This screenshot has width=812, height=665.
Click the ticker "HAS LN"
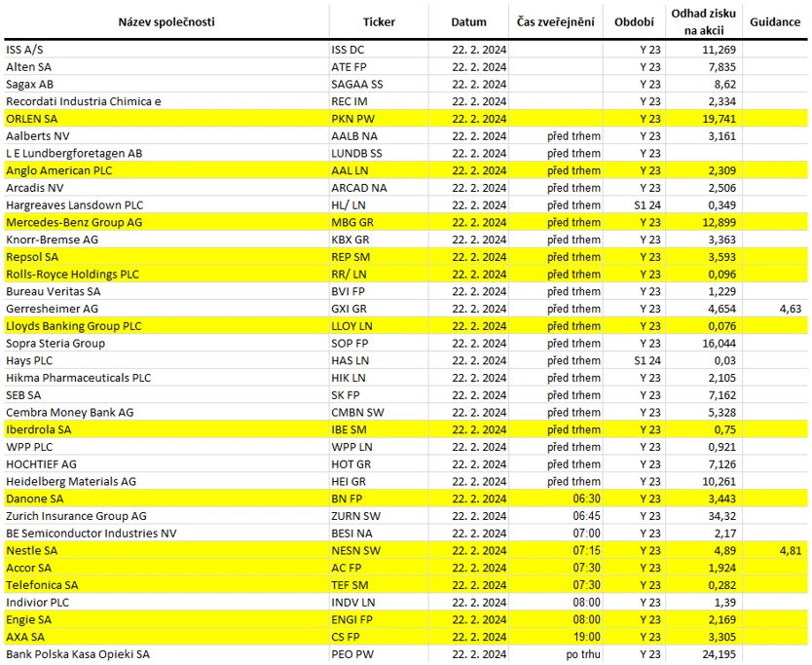(349, 361)
